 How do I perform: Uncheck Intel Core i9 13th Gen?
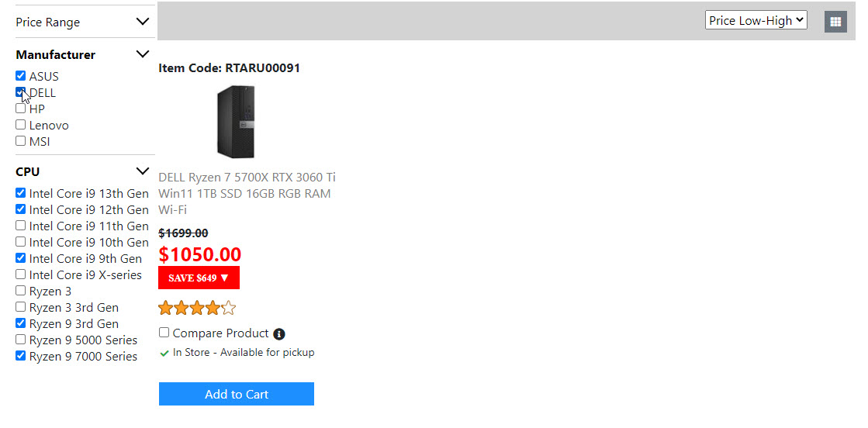(x=21, y=193)
